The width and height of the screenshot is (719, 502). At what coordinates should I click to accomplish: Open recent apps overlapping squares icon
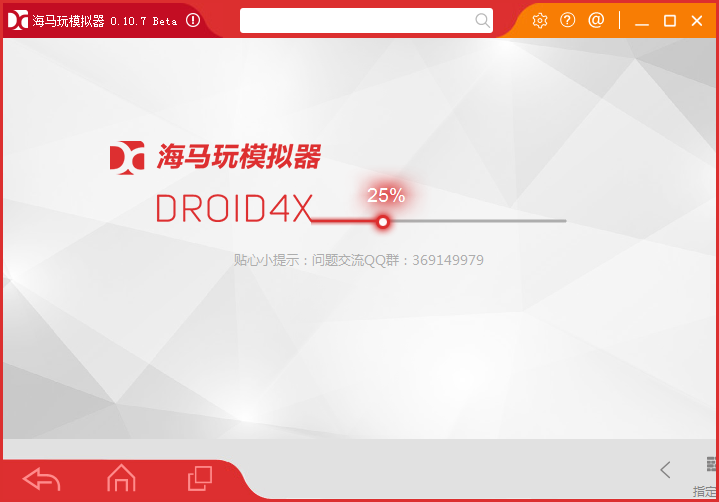pos(200,478)
